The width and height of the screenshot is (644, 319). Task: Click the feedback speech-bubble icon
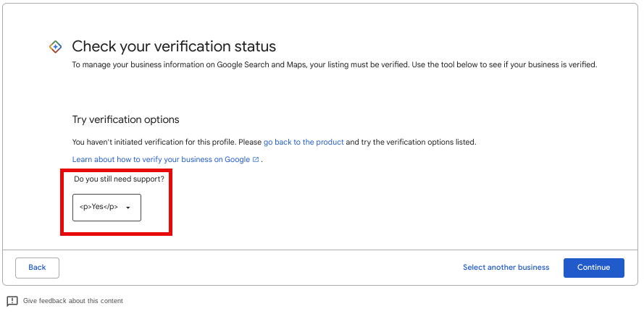[12, 301]
